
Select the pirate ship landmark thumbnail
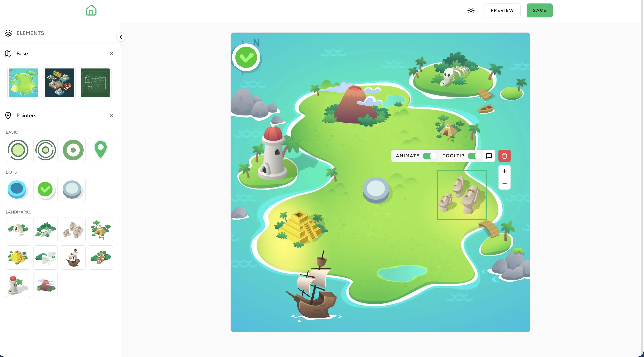73,257
